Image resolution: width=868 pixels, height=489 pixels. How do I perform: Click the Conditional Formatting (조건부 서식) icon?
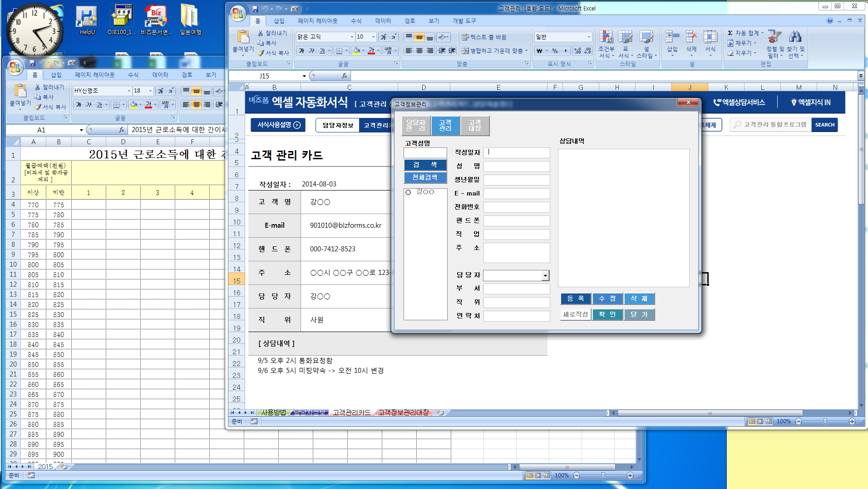click(606, 37)
